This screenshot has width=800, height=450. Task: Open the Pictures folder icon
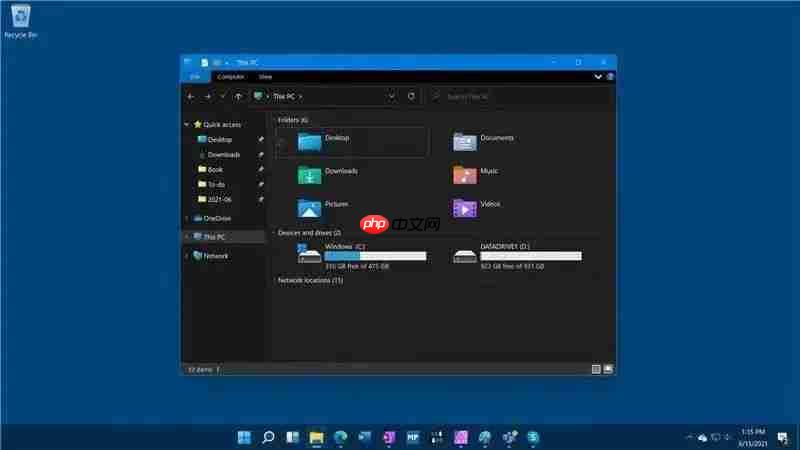click(310, 208)
